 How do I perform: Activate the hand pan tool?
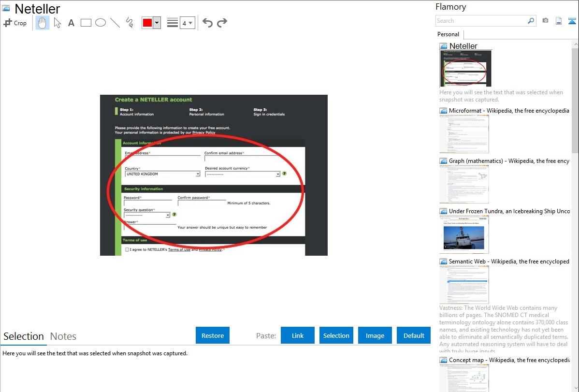coord(43,23)
